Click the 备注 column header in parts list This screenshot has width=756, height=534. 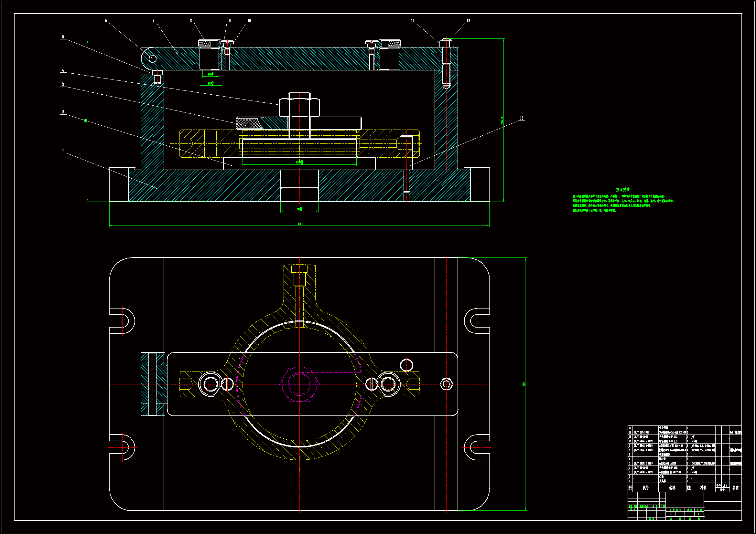[736, 487]
